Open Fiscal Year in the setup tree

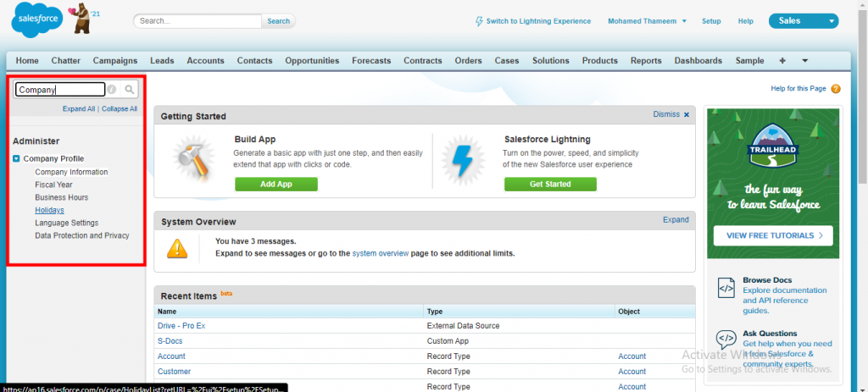(x=53, y=185)
